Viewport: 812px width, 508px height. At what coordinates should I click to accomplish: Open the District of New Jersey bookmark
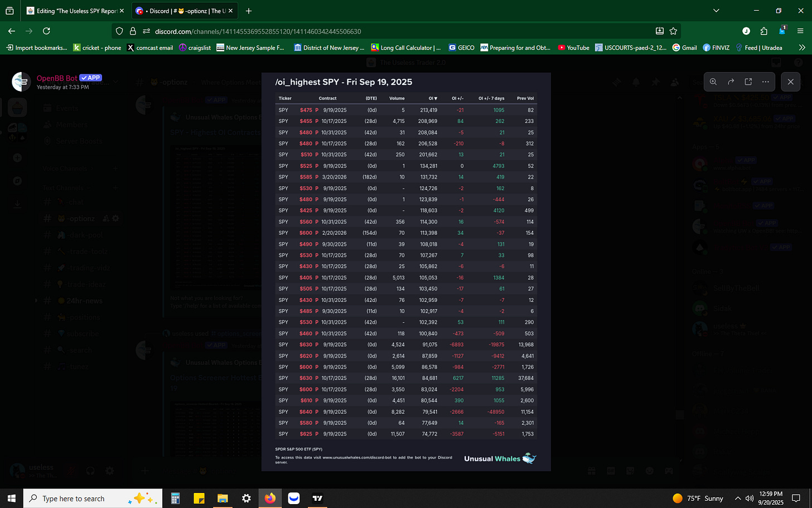click(329, 47)
